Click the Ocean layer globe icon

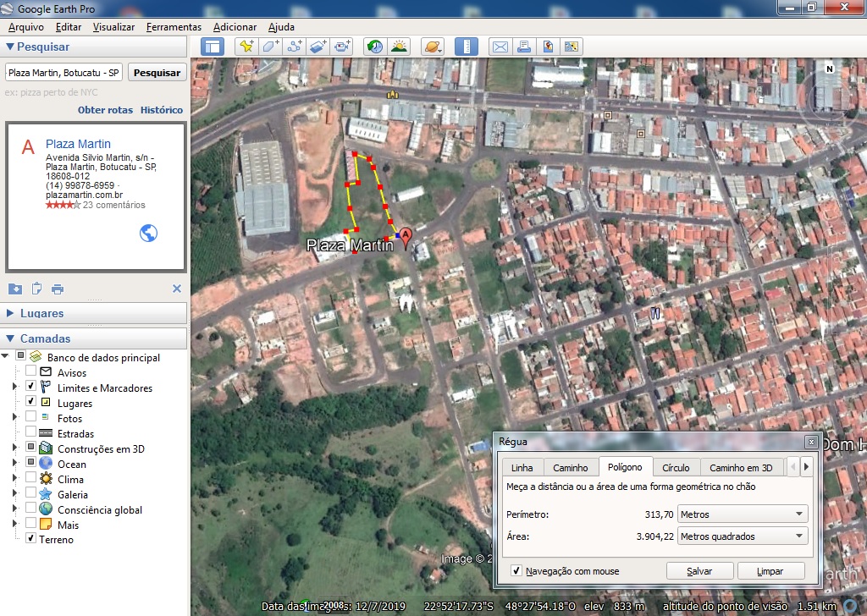[x=46, y=464]
